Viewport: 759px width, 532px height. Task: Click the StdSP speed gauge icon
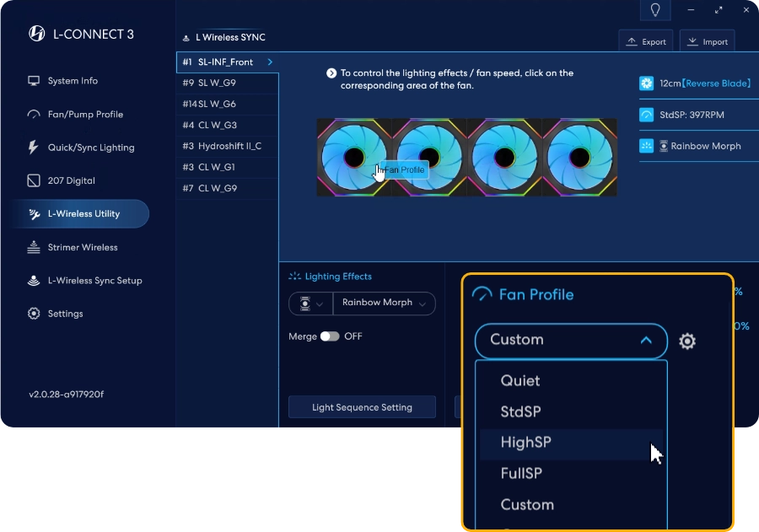[647, 115]
